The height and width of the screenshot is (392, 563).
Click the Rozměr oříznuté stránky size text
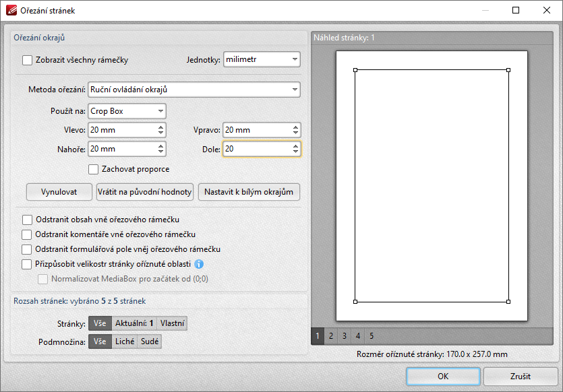432,354
